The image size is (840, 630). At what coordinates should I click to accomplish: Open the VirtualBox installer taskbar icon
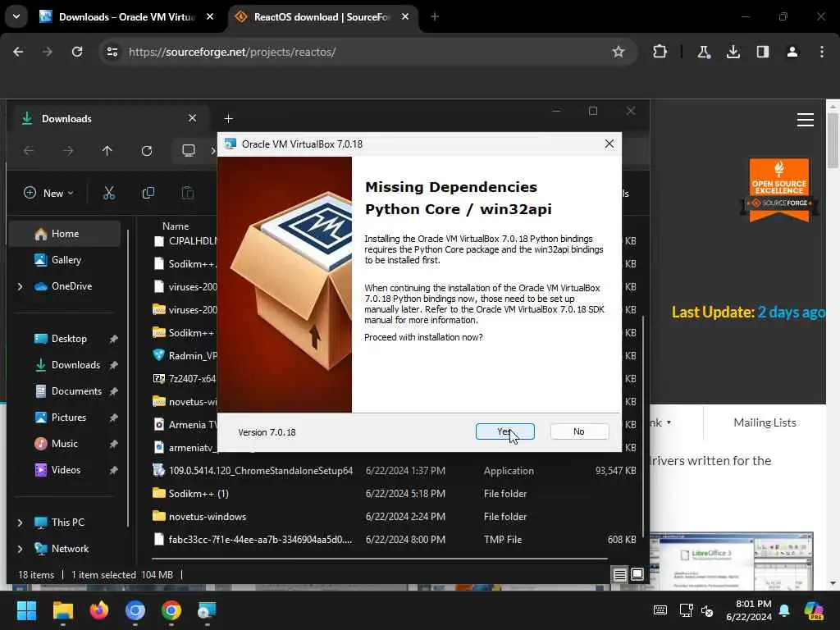pos(207,610)
